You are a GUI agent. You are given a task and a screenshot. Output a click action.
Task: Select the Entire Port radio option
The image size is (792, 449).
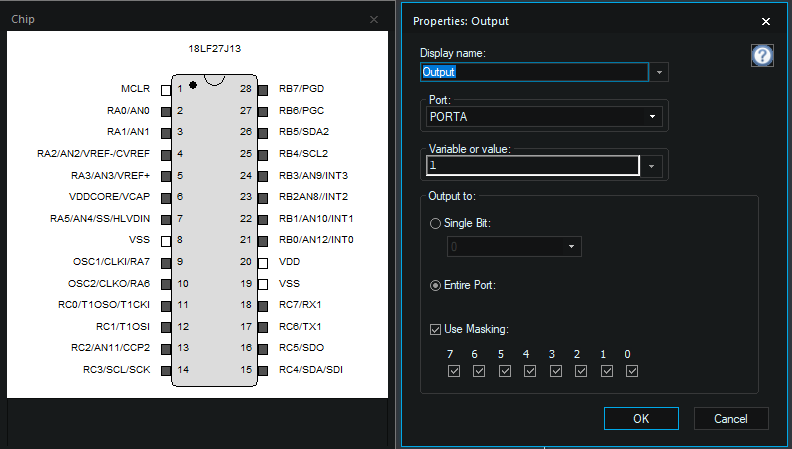pyautogui.click(x=435, y=285)
